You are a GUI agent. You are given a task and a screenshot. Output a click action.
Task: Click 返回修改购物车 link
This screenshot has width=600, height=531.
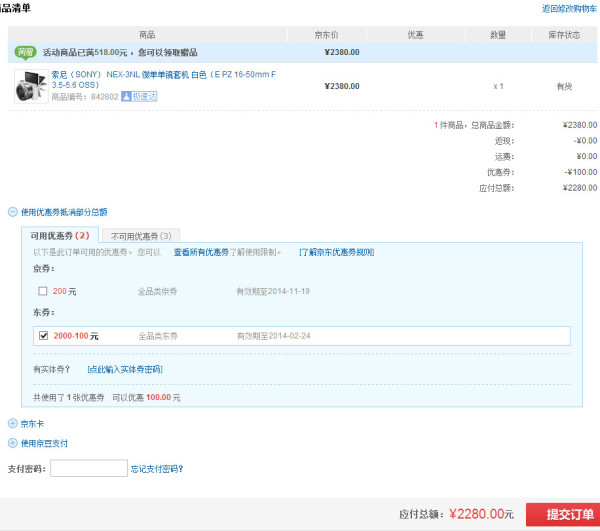point(569,9)
